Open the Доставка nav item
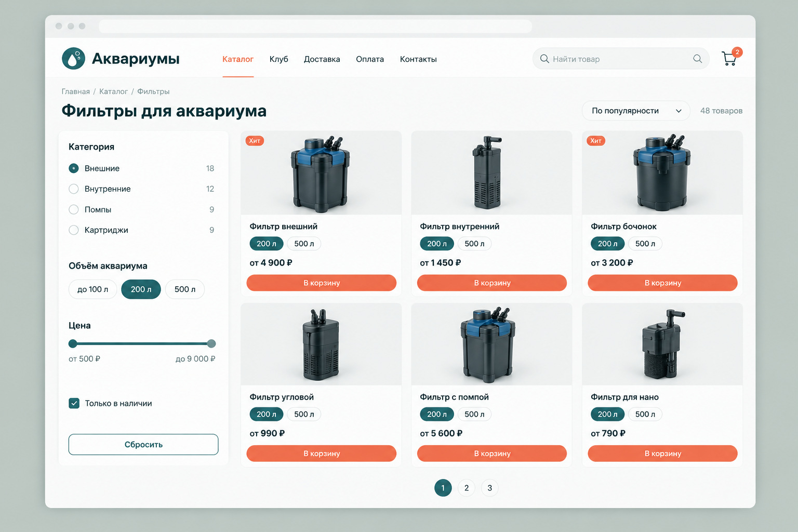798x532 pixels. click(322, 59)
